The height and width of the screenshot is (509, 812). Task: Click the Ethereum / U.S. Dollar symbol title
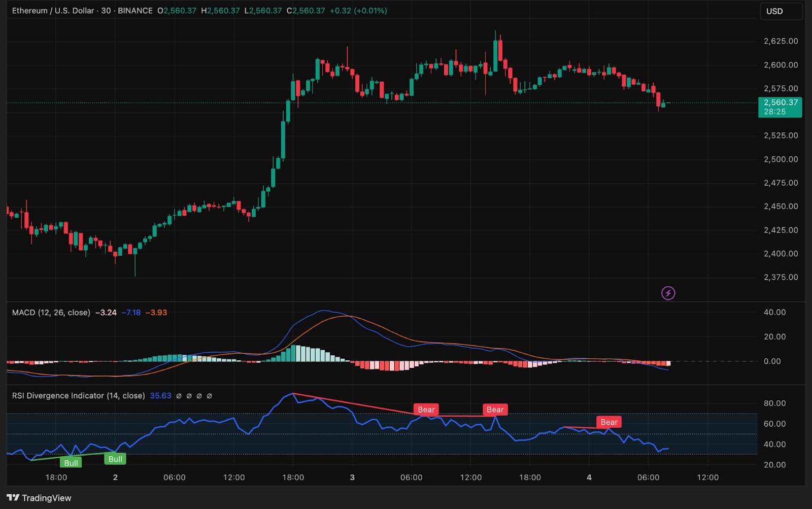pyautogui.click(x=53, y=11)
